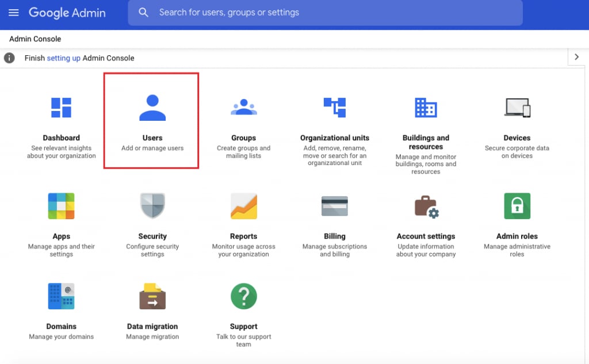
Task: Open the Security shield icon
Action: pyautogui.click(x=152, y=206)
